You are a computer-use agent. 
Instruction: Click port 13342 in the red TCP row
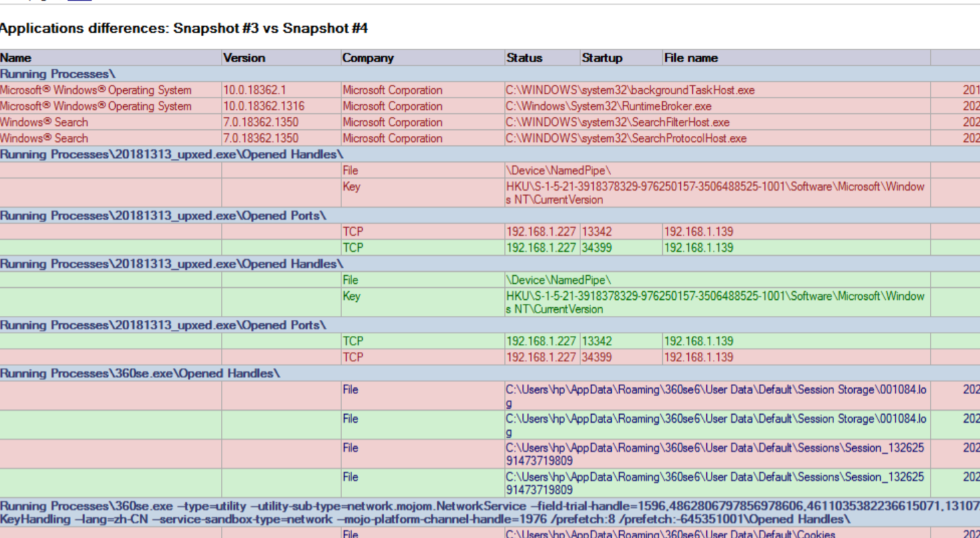596,232
